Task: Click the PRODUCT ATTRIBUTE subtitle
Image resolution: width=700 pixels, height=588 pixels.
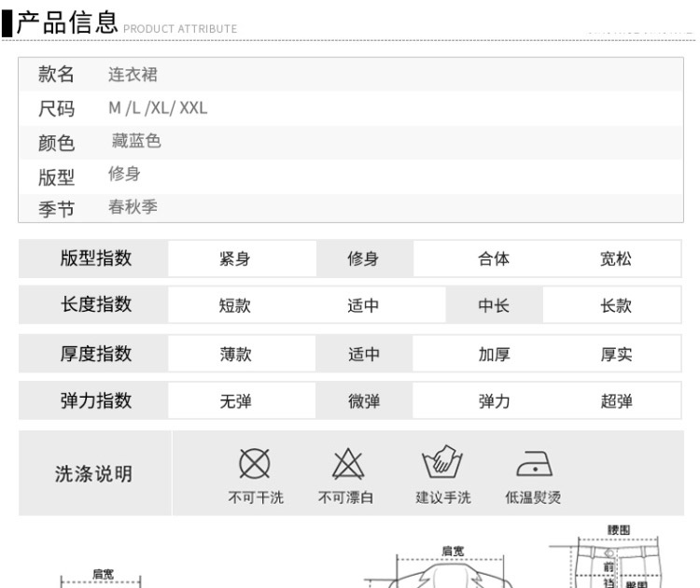Action: pos(180,29)
